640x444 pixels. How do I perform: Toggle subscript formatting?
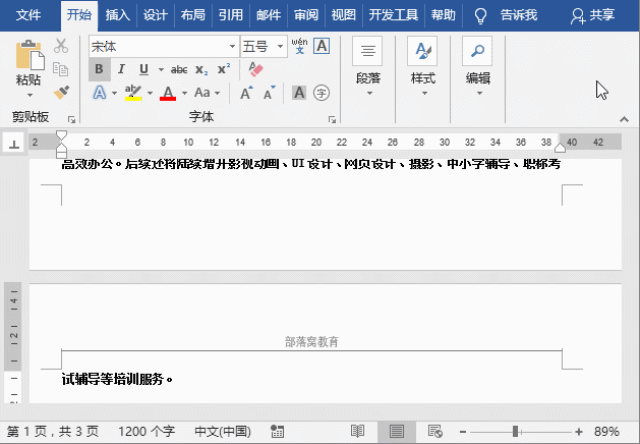click(201, 70)
